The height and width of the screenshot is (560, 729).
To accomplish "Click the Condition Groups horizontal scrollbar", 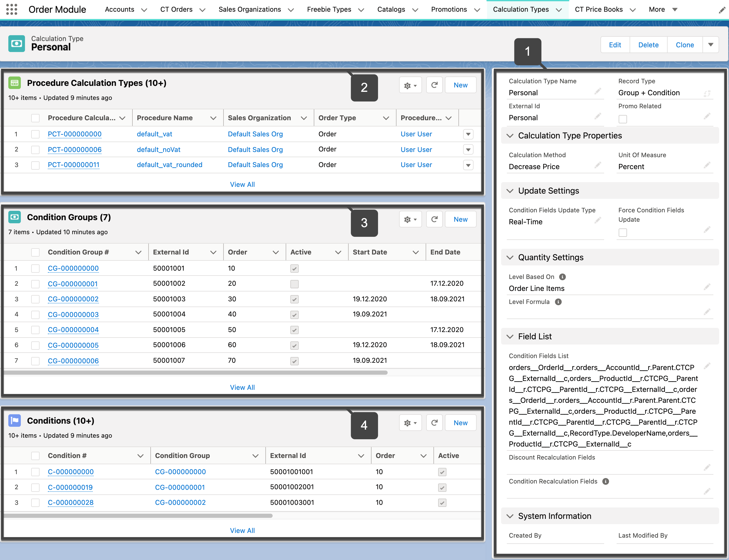I will click(x=196, y=373).
